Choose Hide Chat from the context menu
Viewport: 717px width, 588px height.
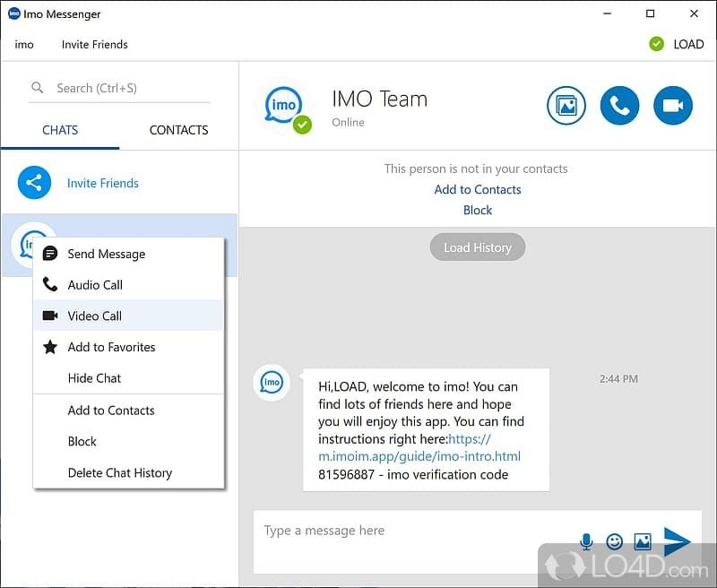(128, 378)
